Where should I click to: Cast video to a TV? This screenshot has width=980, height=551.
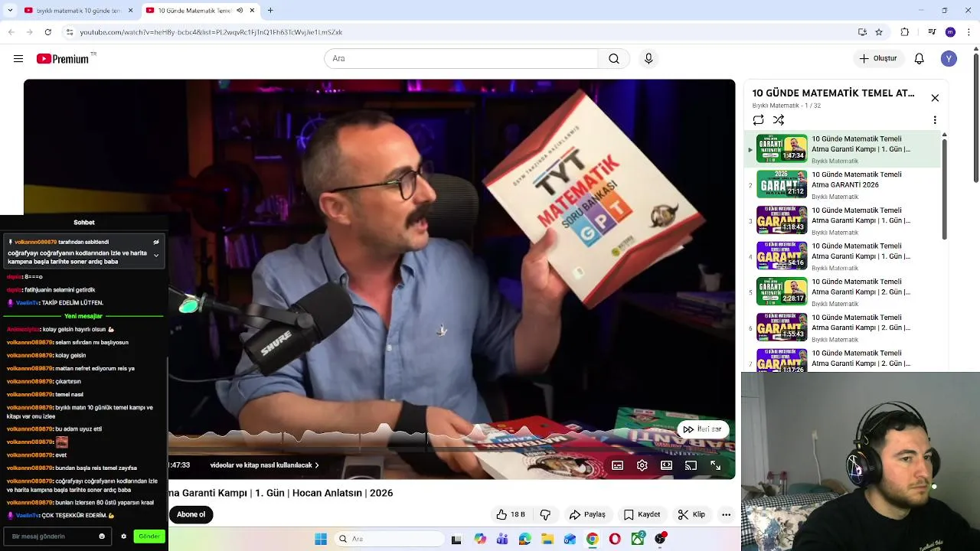(x=691, y=465)
